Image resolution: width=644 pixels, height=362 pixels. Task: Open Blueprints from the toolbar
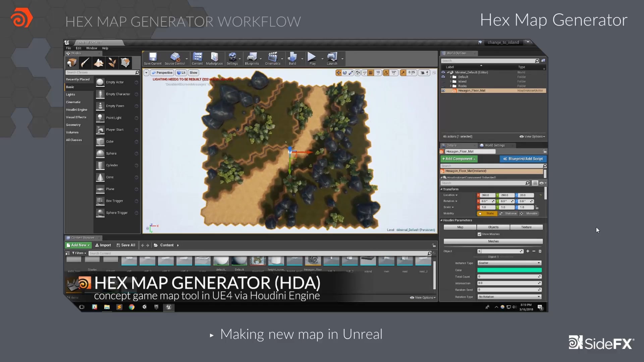[x=252, y=57]
